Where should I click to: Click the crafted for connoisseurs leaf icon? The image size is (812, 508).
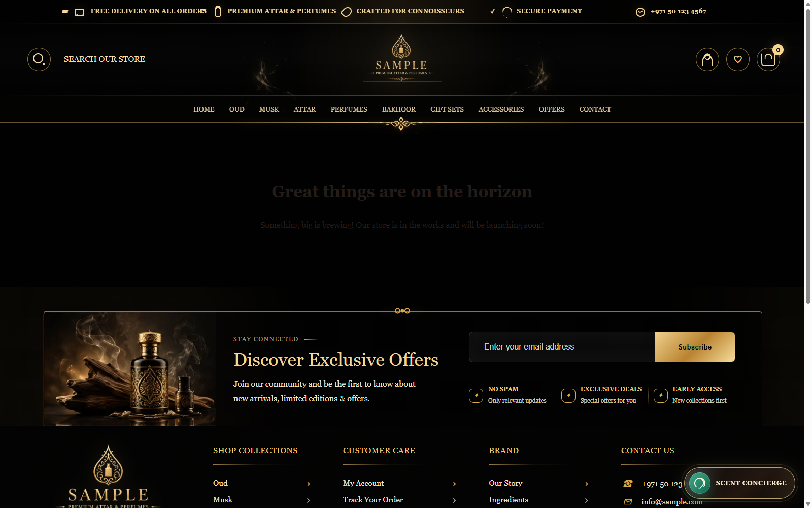(346, 12)
